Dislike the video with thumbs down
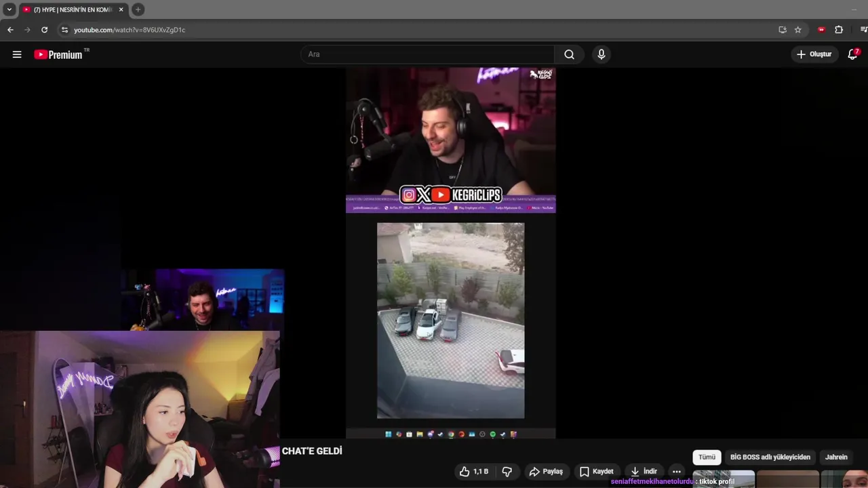Image resolution: width=868 pixels, height=488 pixels. [x=507, y=471]
